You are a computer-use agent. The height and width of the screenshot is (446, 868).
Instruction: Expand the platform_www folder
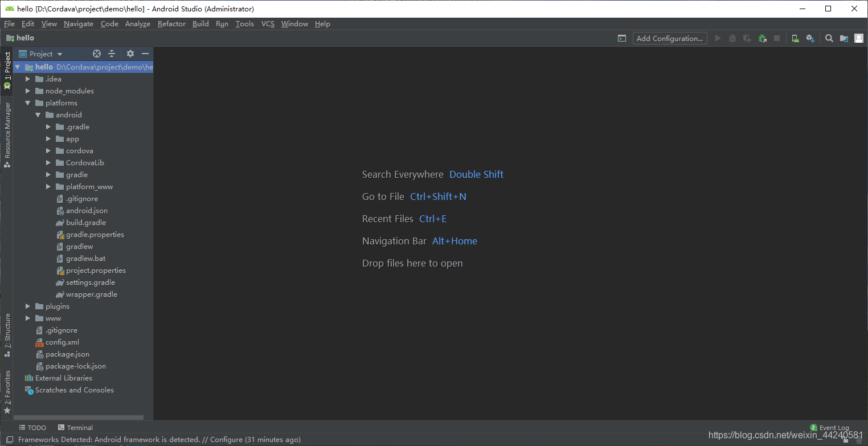(48, 186)
